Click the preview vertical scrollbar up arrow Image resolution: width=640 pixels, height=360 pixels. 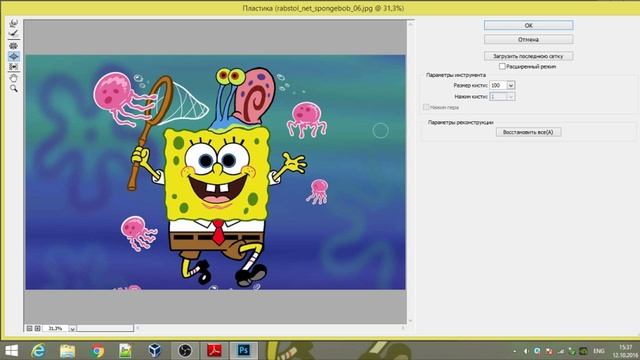[411, 24]
